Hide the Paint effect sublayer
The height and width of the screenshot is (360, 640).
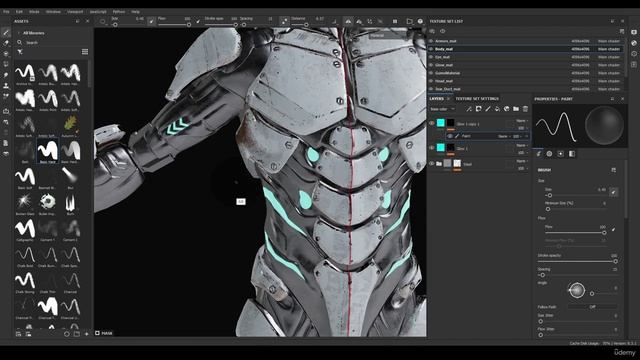(450, 136)
